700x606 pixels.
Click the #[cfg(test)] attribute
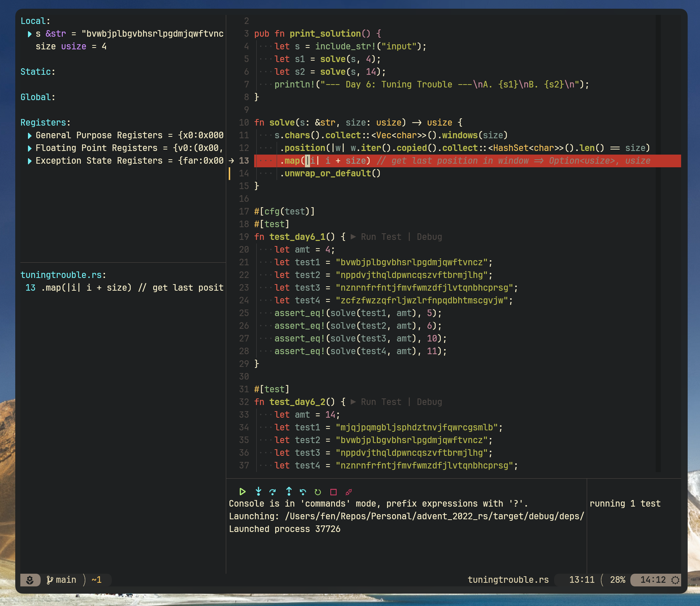[284, 212]
